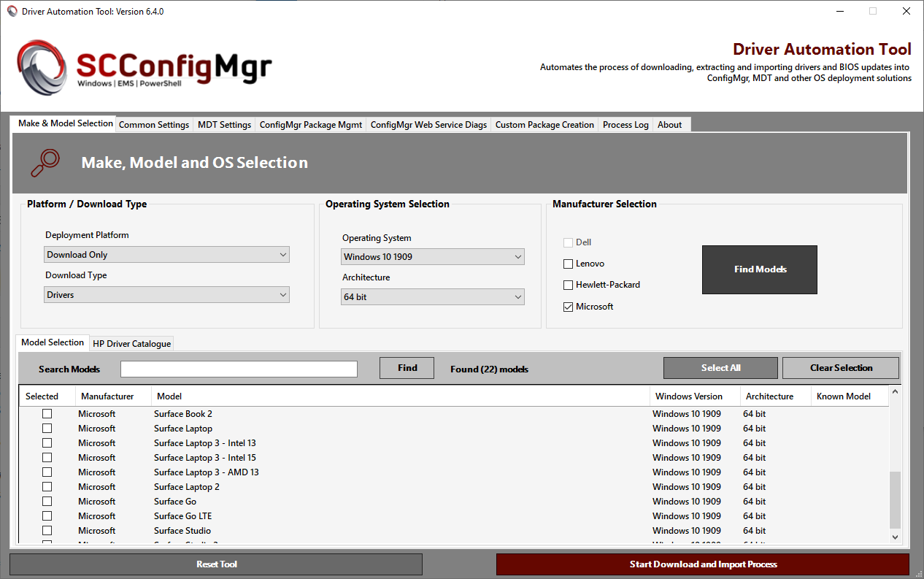Click the Find Models button
924x579 pixels.
pyautogui.click(x=759, y=269)
